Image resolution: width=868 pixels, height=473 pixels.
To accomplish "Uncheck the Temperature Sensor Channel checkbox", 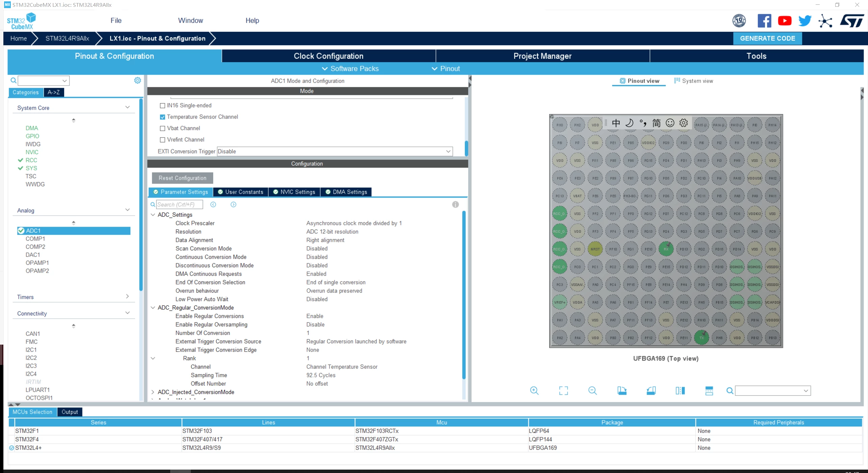I will pyautogui.click(x=162, y=117).
